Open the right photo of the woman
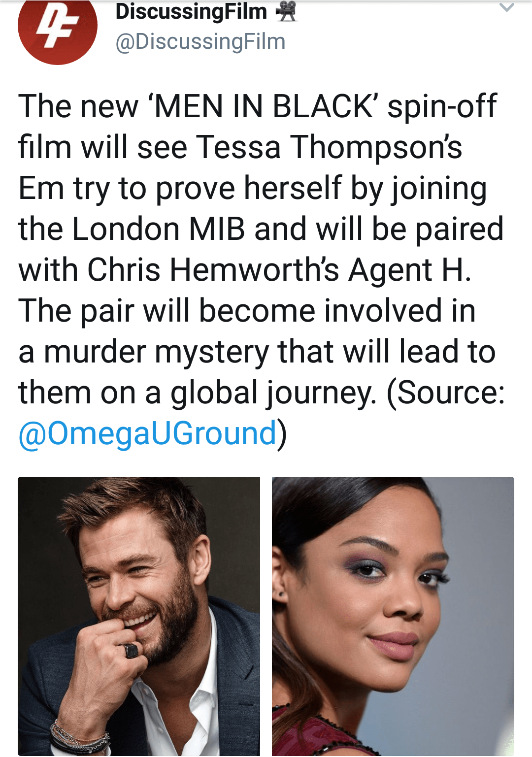This screenshot has height=757, width=532. coord(393,616)
